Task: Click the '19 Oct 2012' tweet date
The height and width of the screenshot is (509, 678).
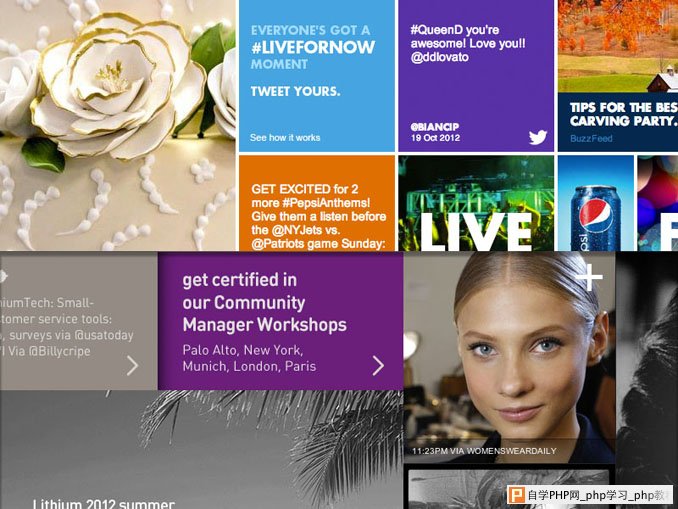Action: point(435,138)
